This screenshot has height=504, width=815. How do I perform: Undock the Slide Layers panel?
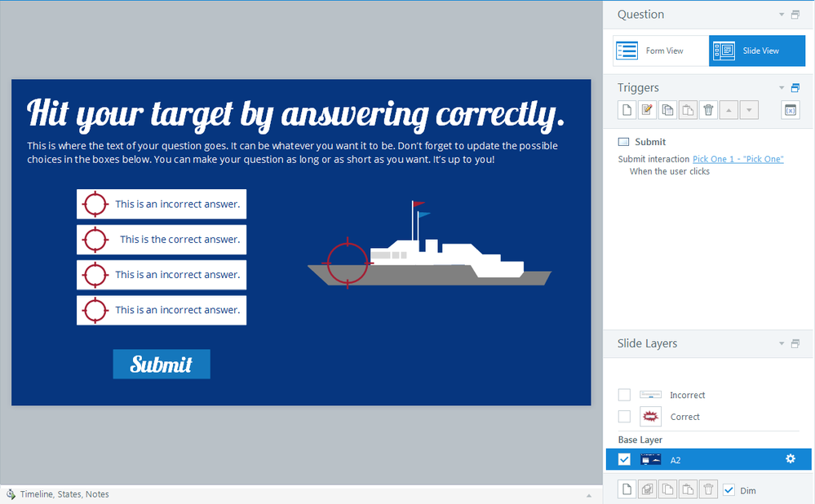[x=795, y=343]
